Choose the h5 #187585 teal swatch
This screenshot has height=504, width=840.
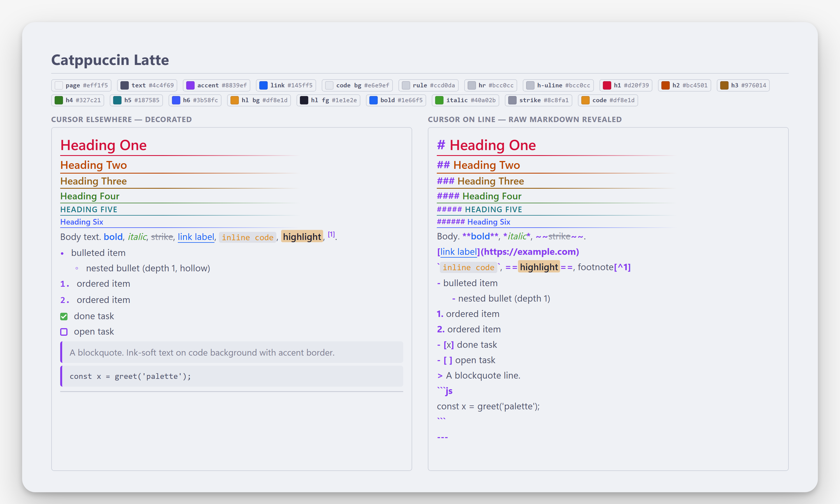[136, 100]
